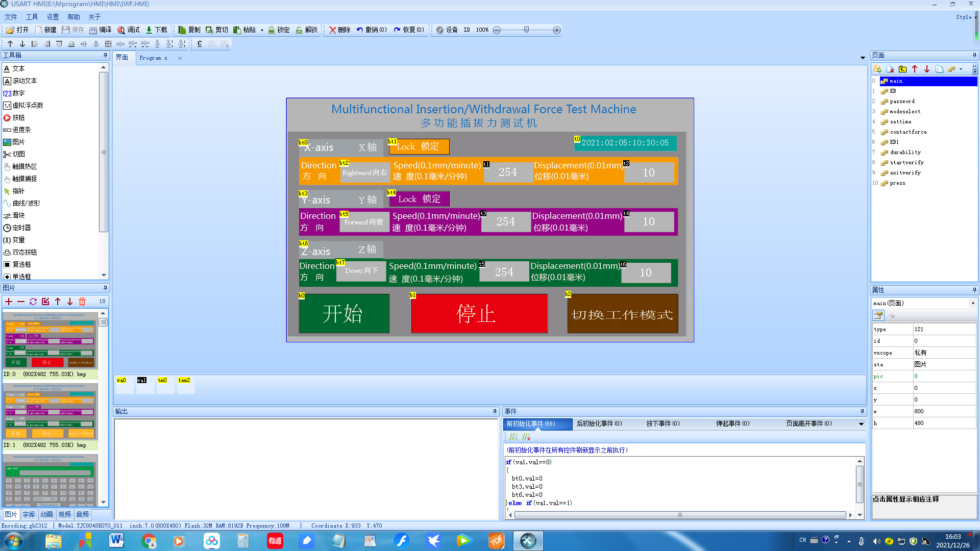This screenshot has width=980, height=551.
Task: Download to device using 下载
Action: [x=156, y=30]
